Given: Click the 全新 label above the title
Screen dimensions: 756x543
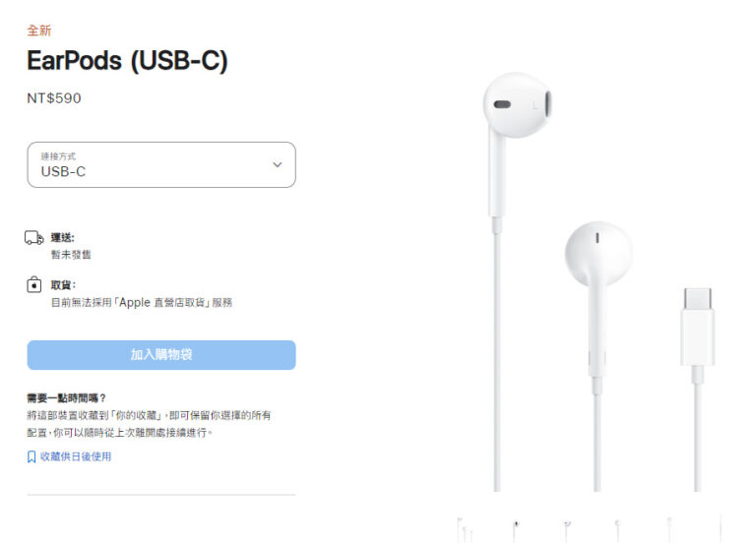Looking at the screenshot, I should point(39,30).
